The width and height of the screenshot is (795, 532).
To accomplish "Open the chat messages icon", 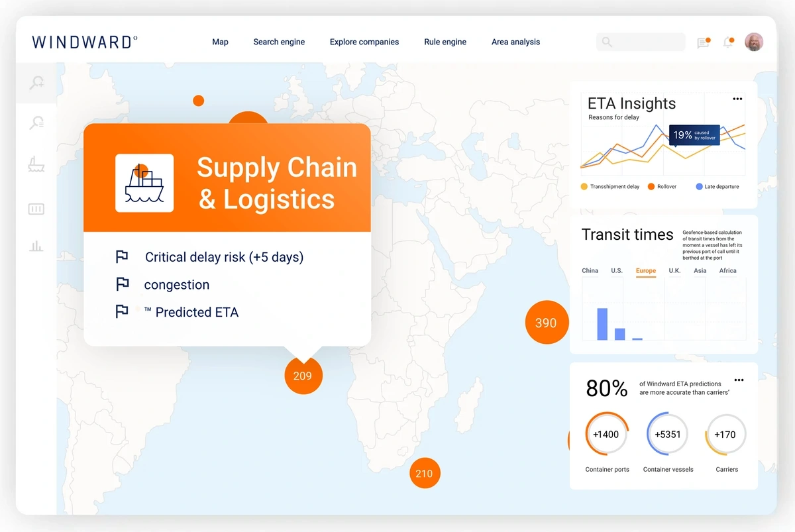I will tap(704, 42).
